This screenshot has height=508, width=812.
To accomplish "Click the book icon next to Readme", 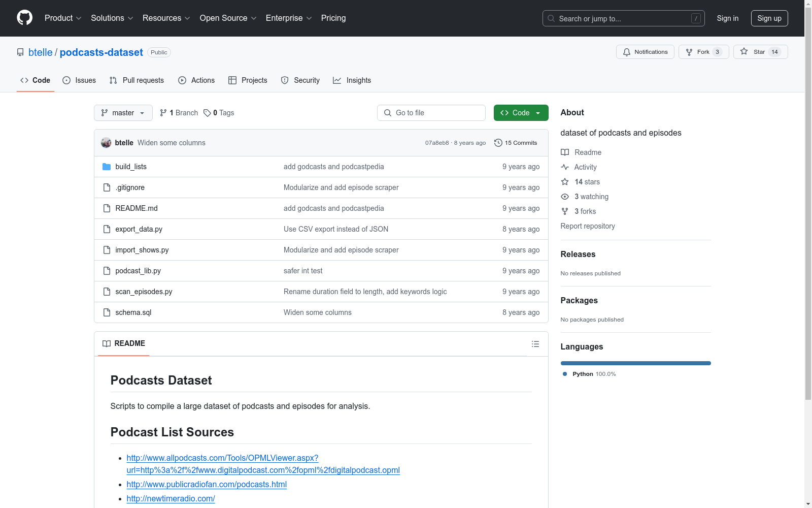I will (x=565, y=152).
